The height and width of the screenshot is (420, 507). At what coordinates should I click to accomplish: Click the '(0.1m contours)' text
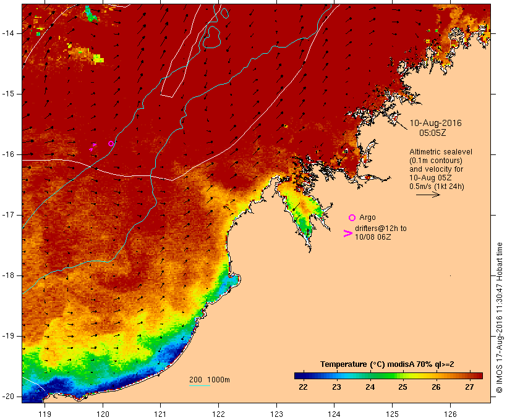click(x=436, y=160)
